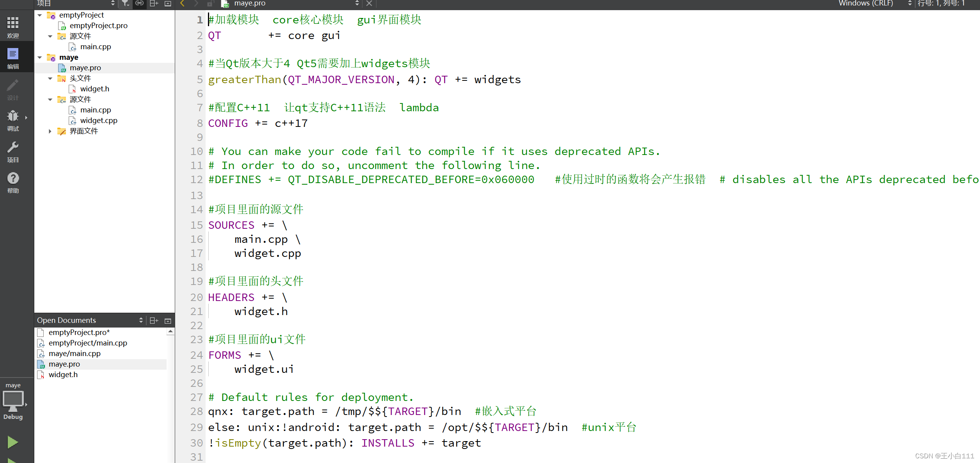Hide the project pane with the collapse icon

pyautogui.click(x=167, y=3)
